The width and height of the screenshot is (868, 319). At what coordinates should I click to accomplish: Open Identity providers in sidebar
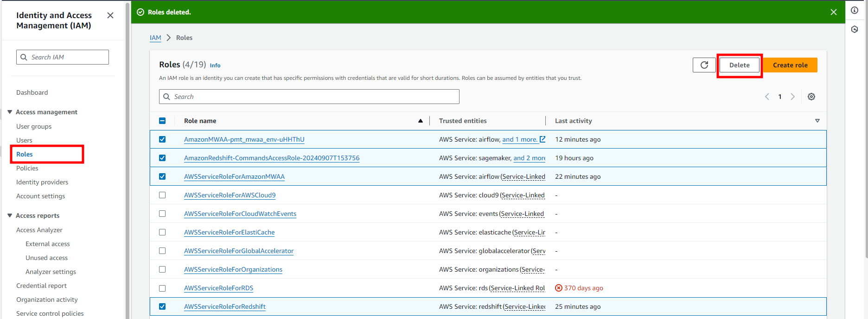pos(42,182)
